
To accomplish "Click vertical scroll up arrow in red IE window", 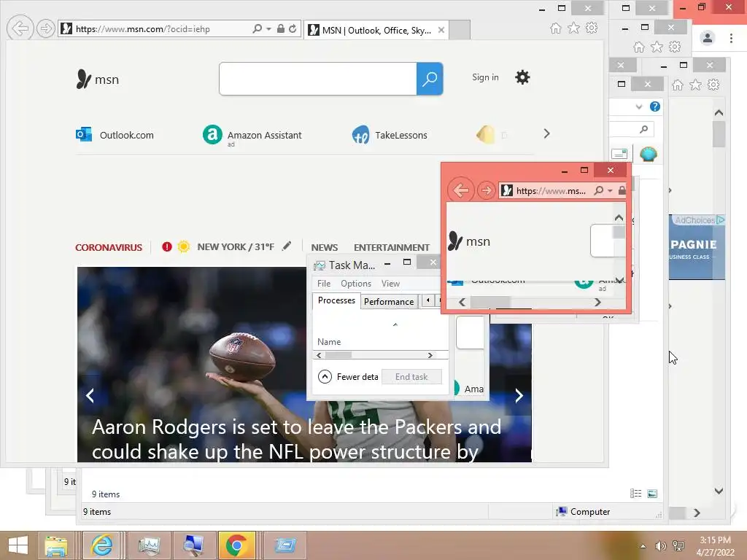I will click(619, 217).
